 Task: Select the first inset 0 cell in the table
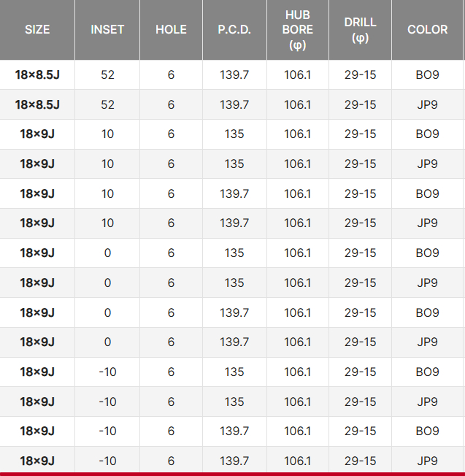[x=107, y=253]
